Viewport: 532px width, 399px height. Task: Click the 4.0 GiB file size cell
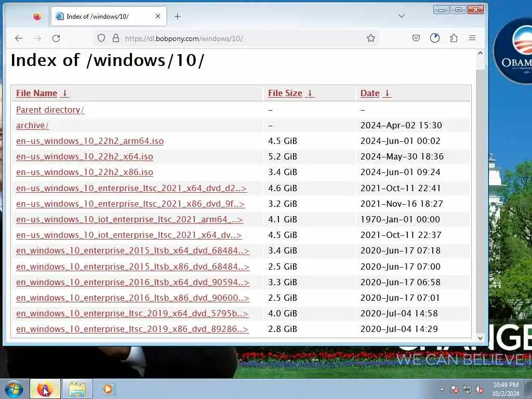(283, 313)
